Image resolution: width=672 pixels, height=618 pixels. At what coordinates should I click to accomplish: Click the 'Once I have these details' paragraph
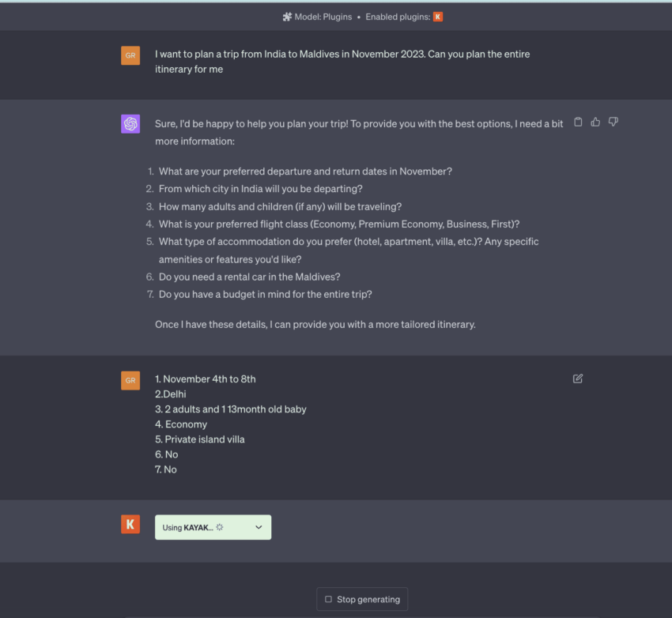(x=315, y=324)
